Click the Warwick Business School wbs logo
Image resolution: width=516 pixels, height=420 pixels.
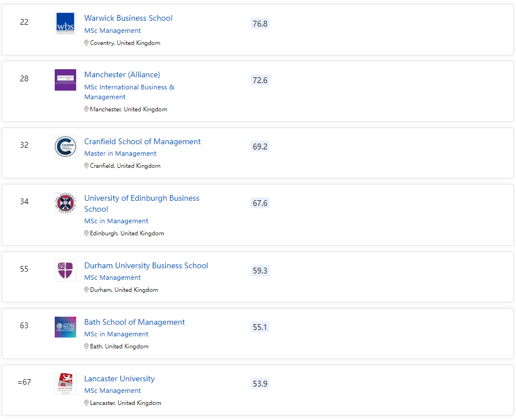66,24
